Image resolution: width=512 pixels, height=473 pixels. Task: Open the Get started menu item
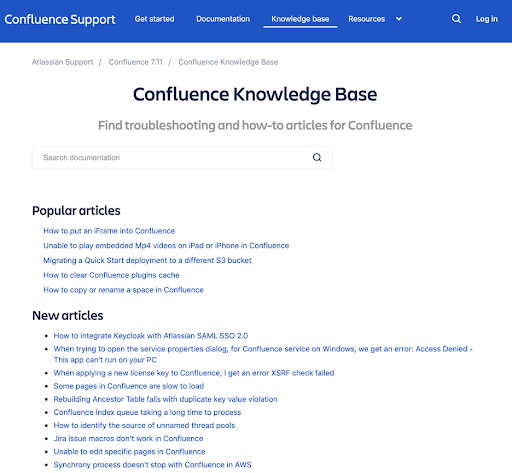(154, 19)
